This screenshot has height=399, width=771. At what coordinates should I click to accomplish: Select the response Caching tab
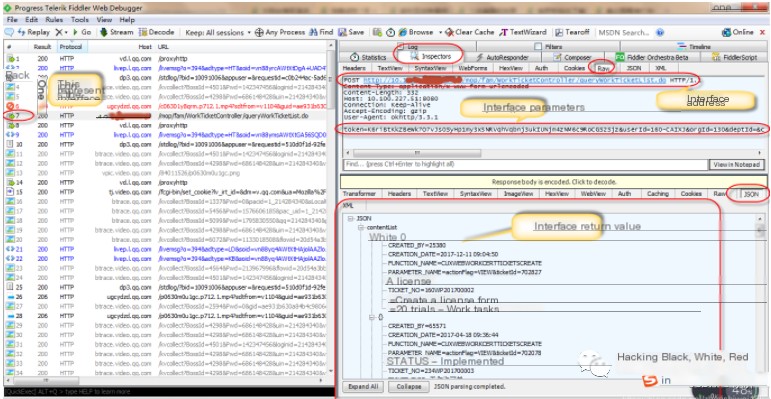[657, 194]
